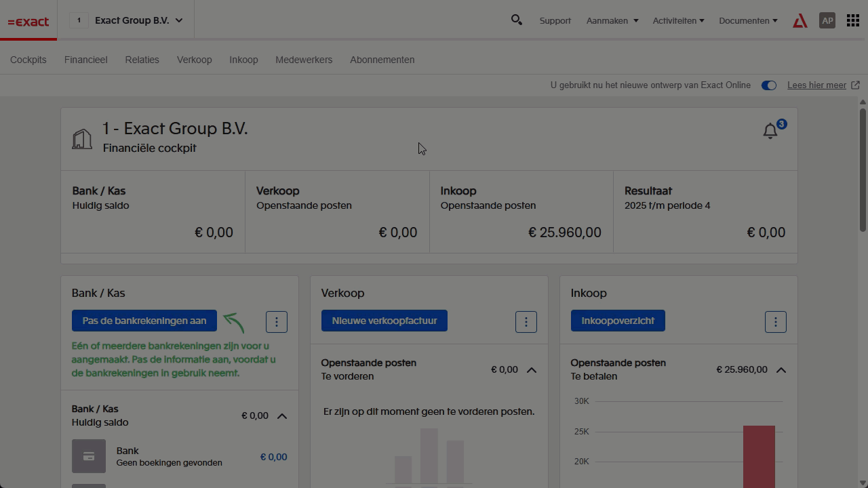
Task: Open the search magnifier icon
Action: [x=517, y=20]
